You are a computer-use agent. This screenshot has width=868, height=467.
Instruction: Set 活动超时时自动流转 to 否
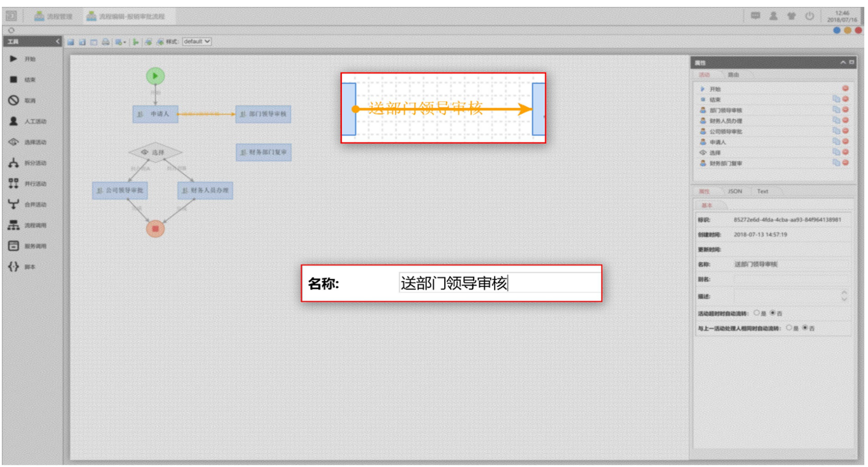click(773, 313)
